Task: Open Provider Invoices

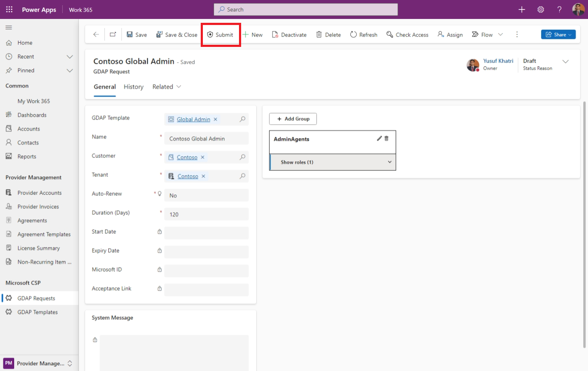Action: (x=39, y=207)
